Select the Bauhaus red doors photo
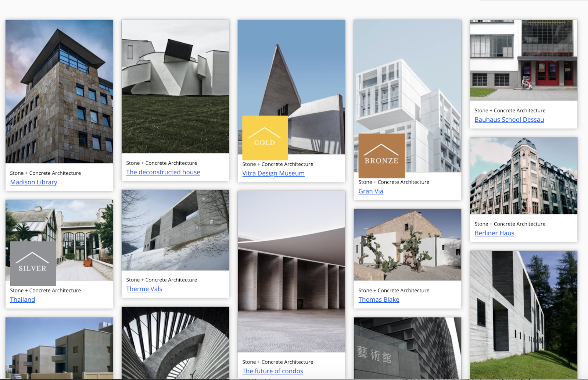This screenshot has height=380, width=588. (523, 60)
